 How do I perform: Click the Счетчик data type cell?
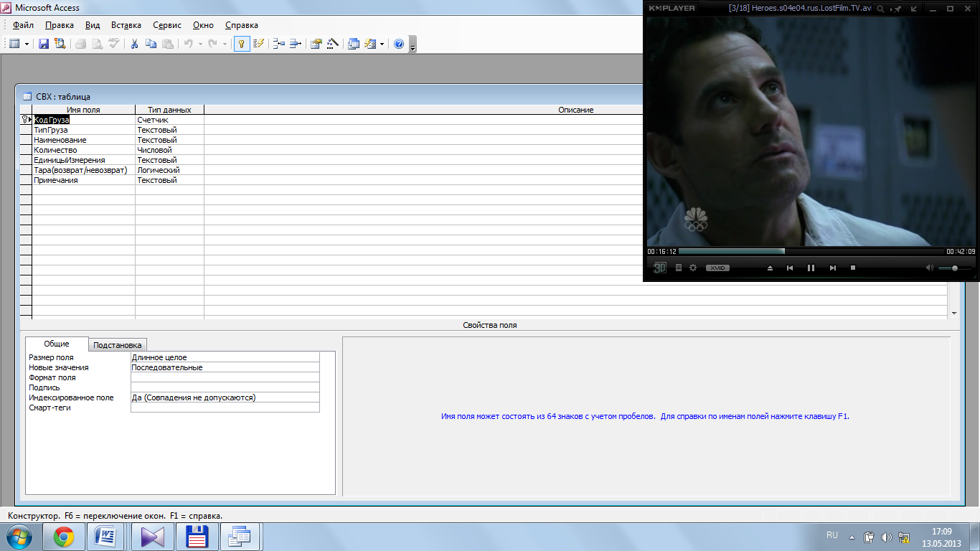[x=169, y=120]
